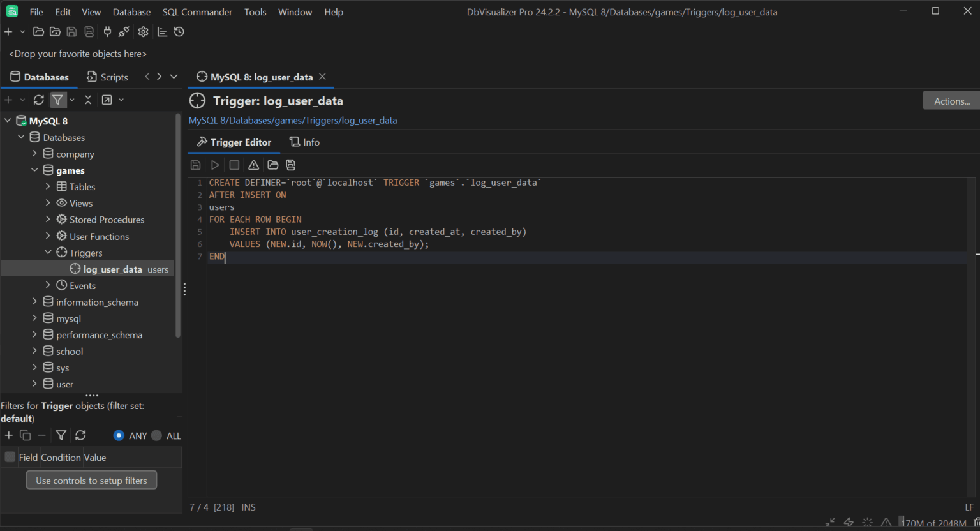Image resolution: width=980 pixels, height=531 pixels.
Task: Click the history clock icon in main toolbar
Action: (x=179, y=32)
